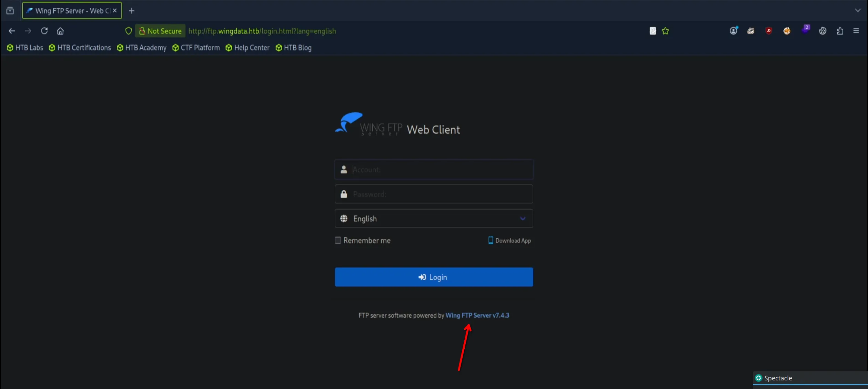Click the browser forward arrow
Image resolution: width=868 pixels, height=389 pixels.
[x=28, y=31]
